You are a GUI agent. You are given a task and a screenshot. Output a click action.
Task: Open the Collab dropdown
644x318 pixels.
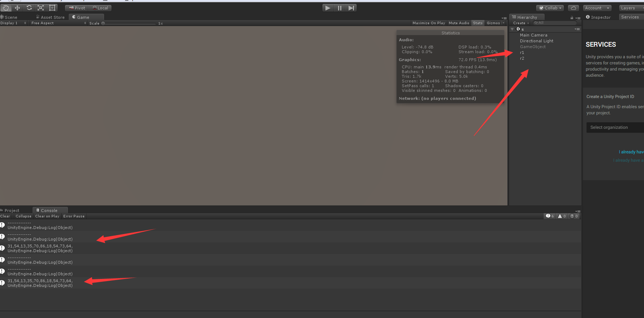[550, 8]
